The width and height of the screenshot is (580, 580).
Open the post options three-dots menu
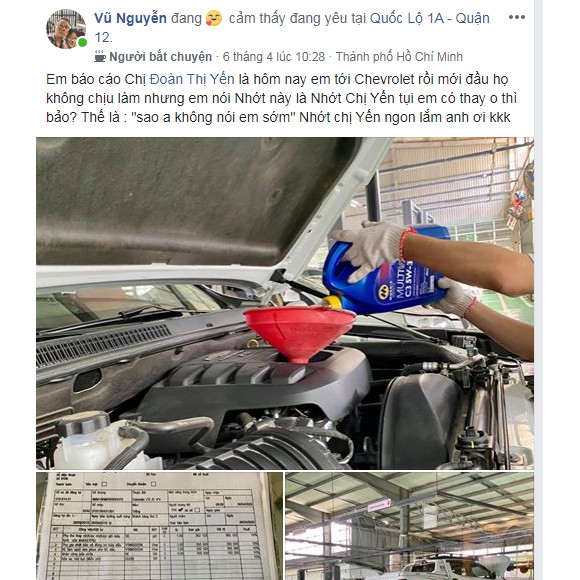pyautogui.click(x=516, y=17)
